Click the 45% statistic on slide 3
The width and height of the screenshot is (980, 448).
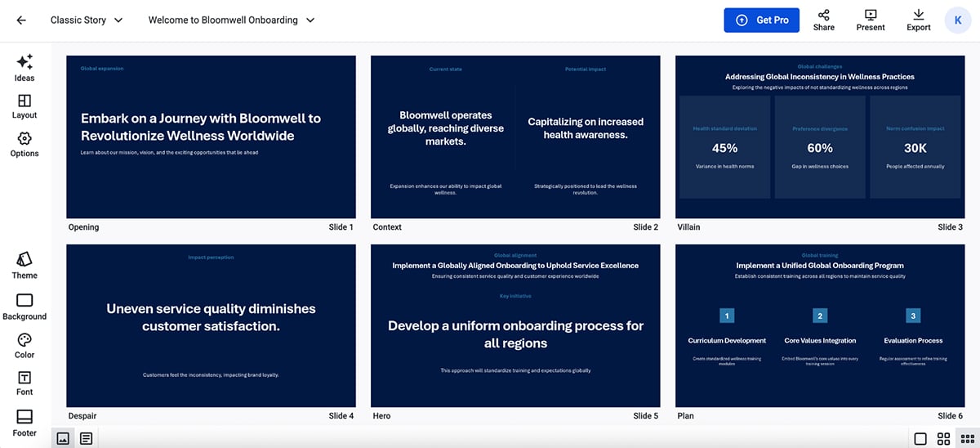click(x=724, y=148)
